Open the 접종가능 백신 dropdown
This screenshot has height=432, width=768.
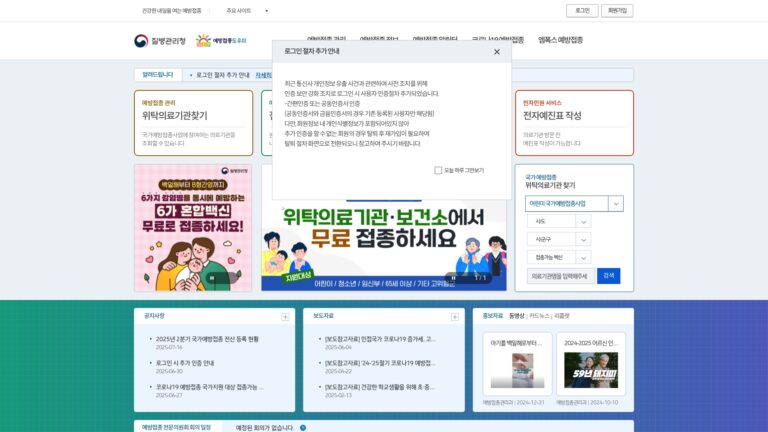559,257
